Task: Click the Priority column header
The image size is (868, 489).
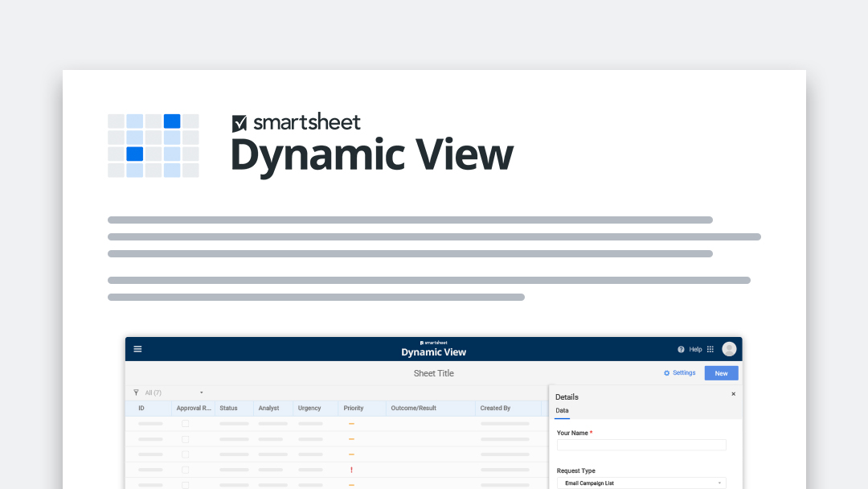Action: tap(353, 409)
